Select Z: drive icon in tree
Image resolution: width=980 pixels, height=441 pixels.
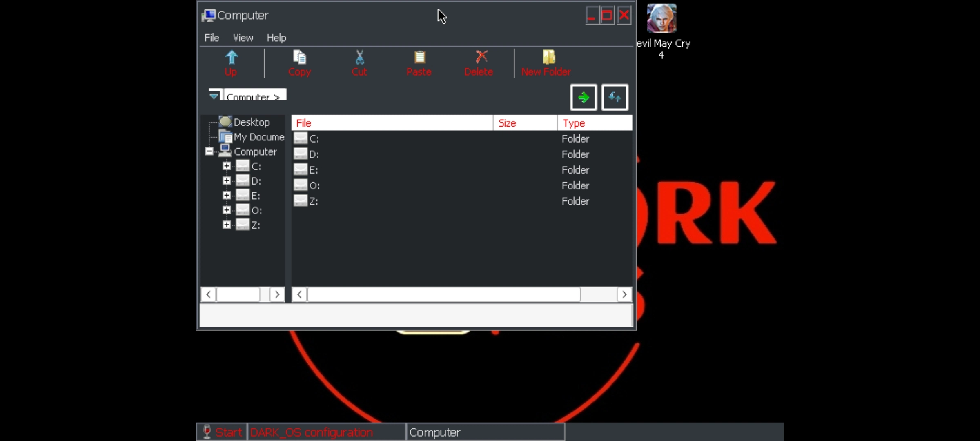pos(243,225)
